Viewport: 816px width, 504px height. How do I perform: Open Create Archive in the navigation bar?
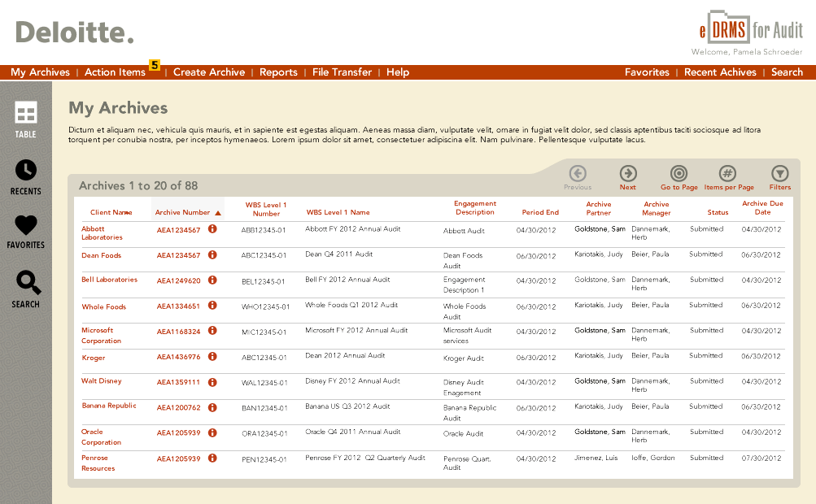pos(209,72)
